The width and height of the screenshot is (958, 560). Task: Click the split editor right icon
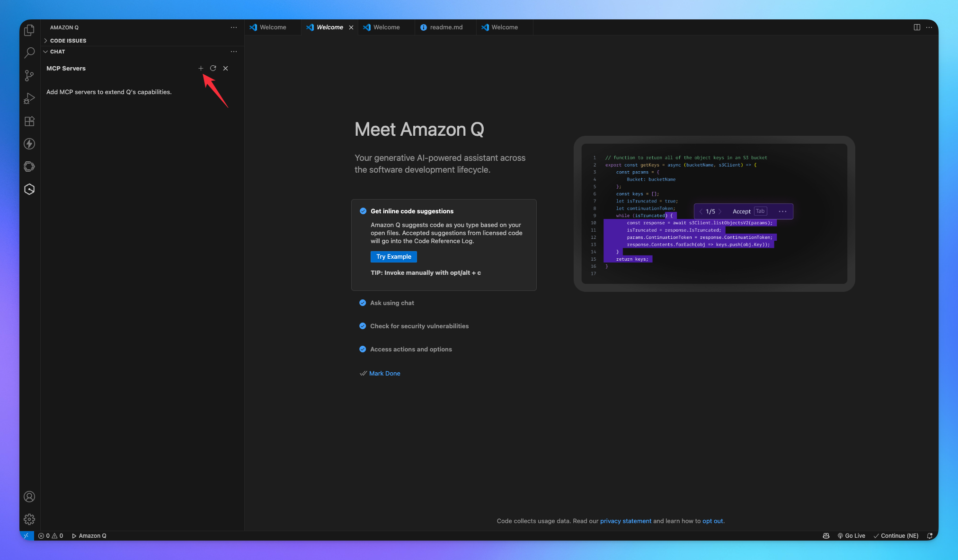pyautogui.click(x=917, y=27)
